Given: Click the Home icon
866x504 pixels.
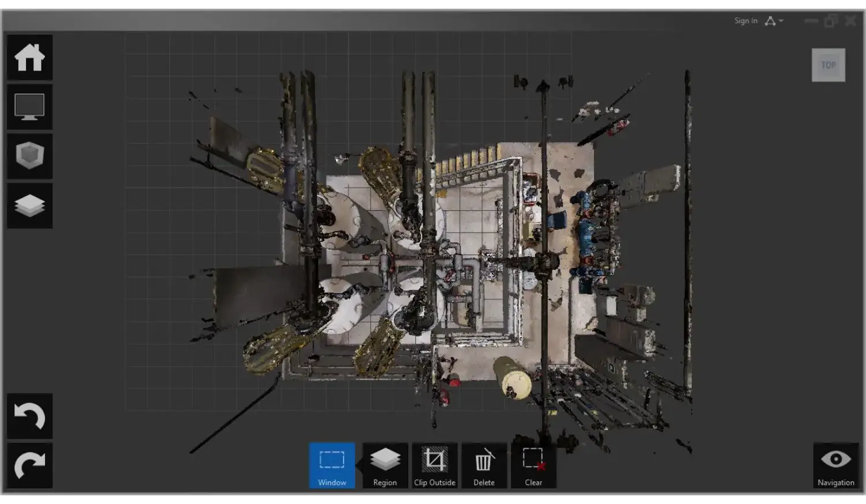Looking at the screenshot, I should coord(29,58).
